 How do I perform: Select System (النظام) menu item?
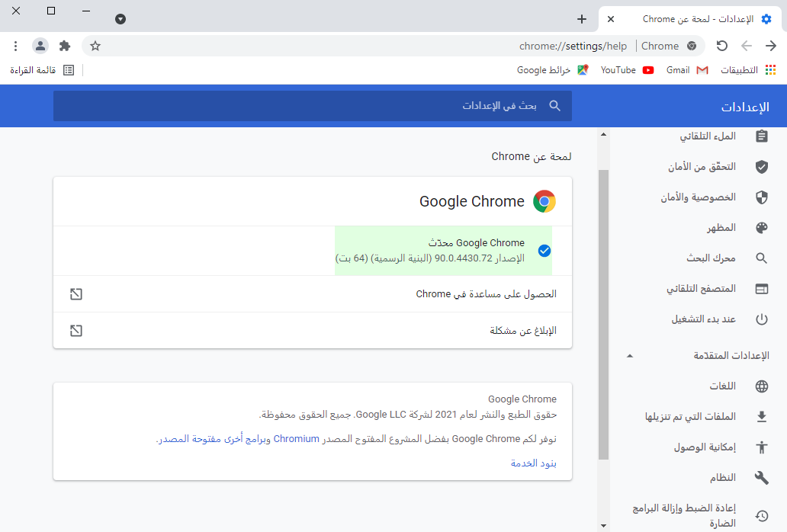[x=723, y=478]
